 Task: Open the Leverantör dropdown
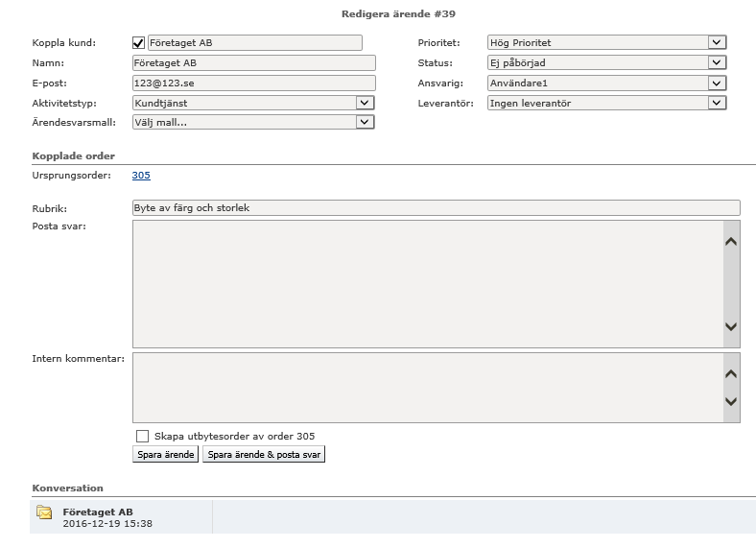coord(606,103)
